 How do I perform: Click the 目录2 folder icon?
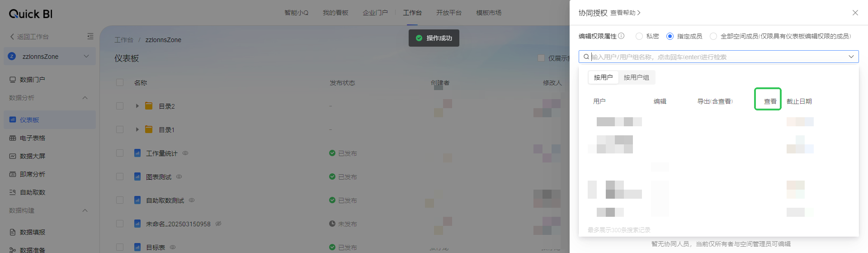click(149, 106)
